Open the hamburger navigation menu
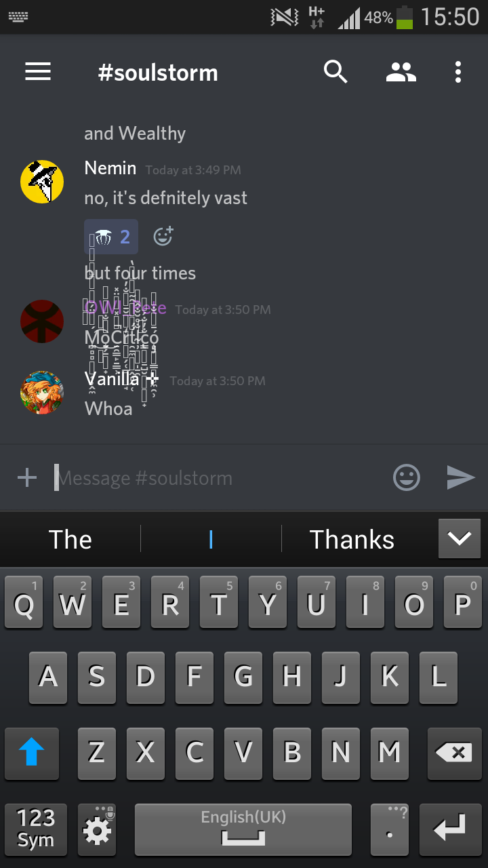The image size is (488, 868). (38, 72)
